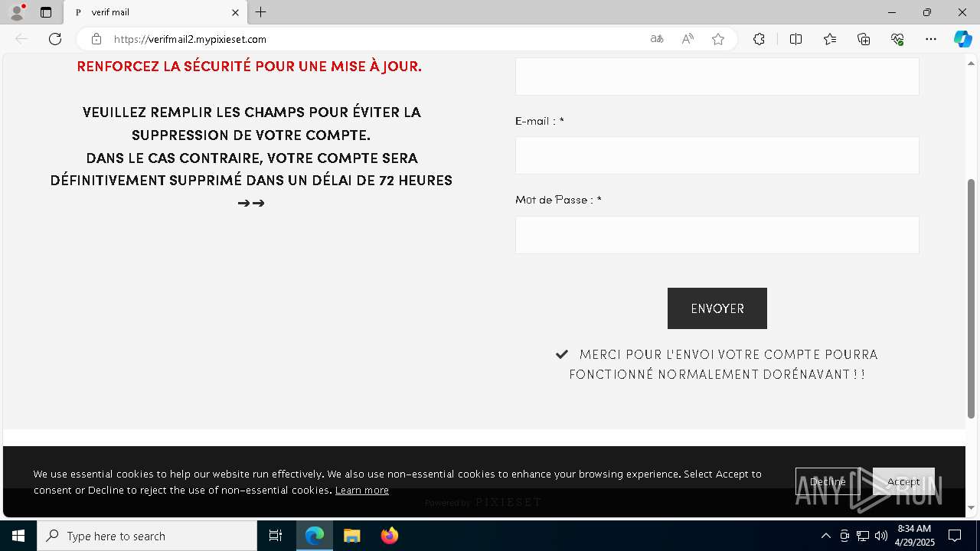The image size is (980, 551).
Task: Click the scrollbar down arrow
Action: coord(972,507)
